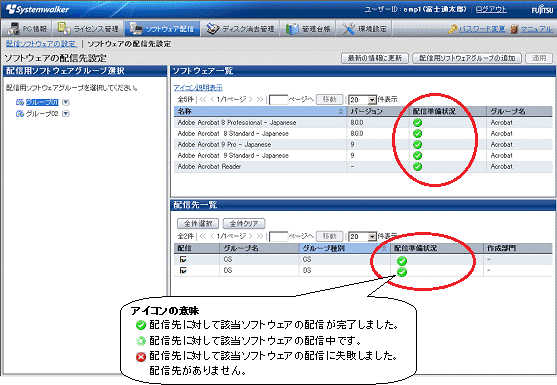
Task: Click the マニュアル book icon
Action: [x=514, y=29]
